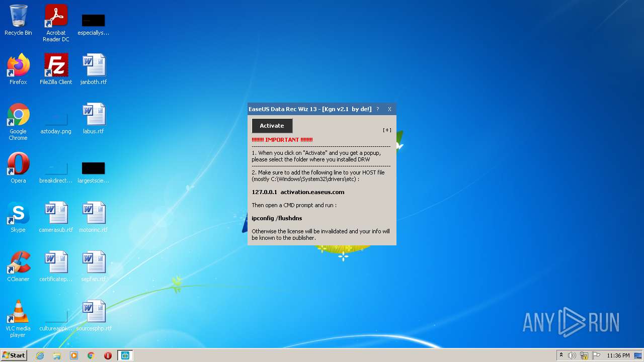The image size is (644, 362).
Task: Show hidden system tray icons
Action: (561, 355)
